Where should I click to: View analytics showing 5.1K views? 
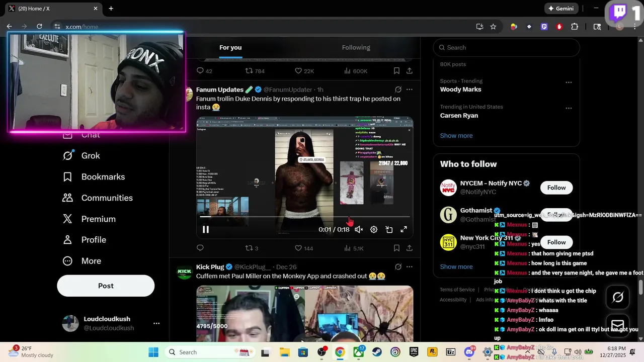click(x=354, y=248)
